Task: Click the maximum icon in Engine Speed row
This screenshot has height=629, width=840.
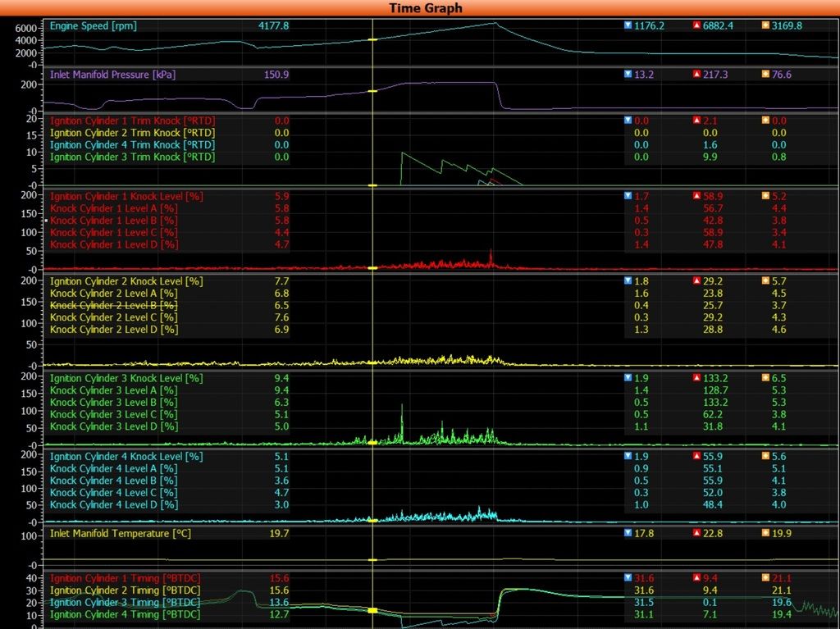Action: click(x=696, y=25)
